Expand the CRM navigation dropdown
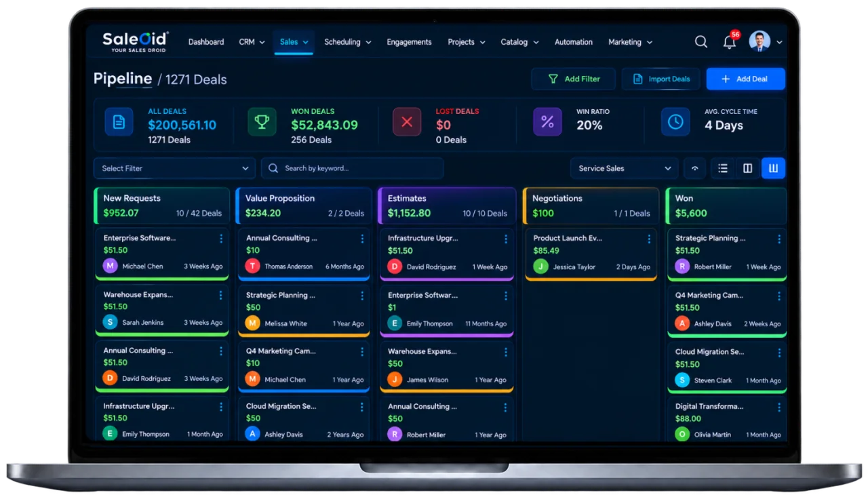 point(252,42)
